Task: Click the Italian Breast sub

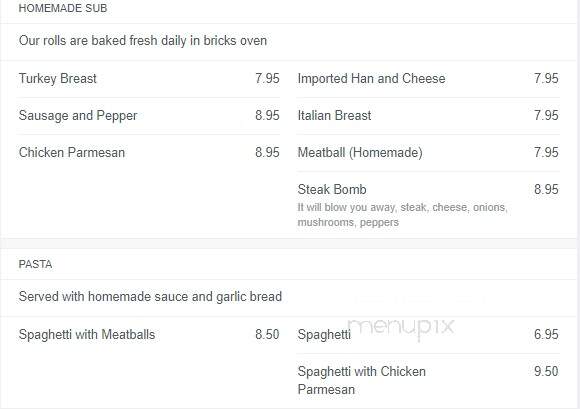Action: tap(334, 115)
